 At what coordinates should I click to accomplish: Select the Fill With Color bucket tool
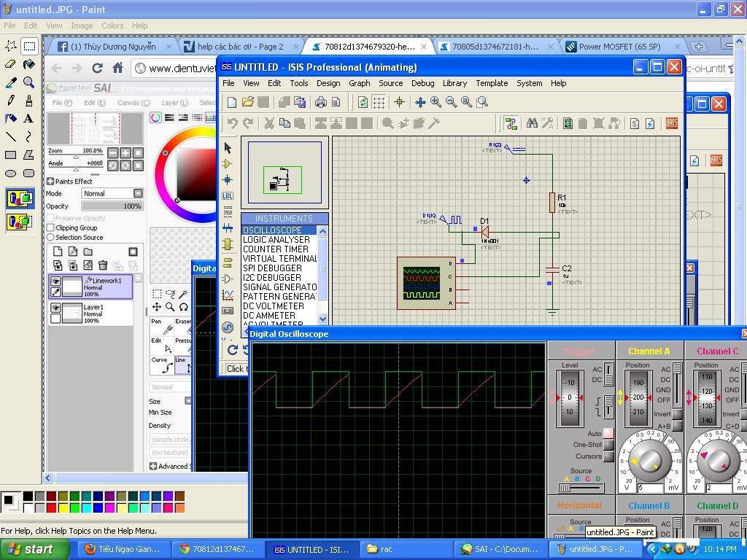click(x=28, y=64)
